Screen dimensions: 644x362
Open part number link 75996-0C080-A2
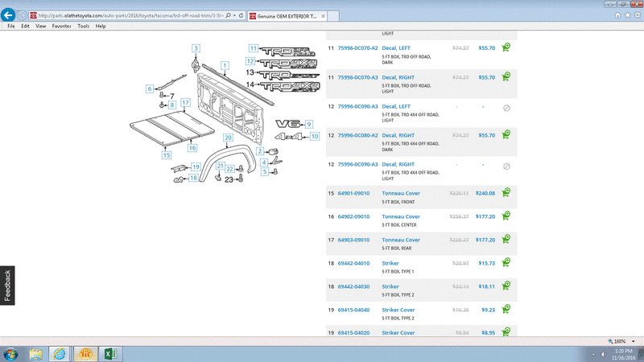[357, 135]
